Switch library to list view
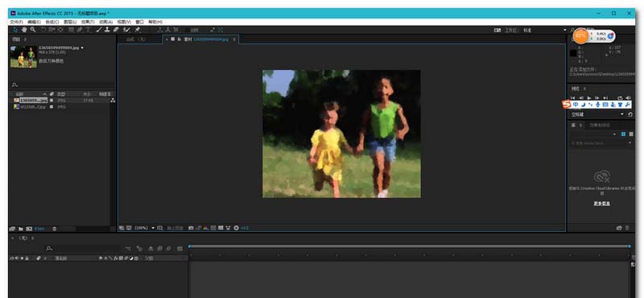644x298 pixels. (x=631, y=135)
